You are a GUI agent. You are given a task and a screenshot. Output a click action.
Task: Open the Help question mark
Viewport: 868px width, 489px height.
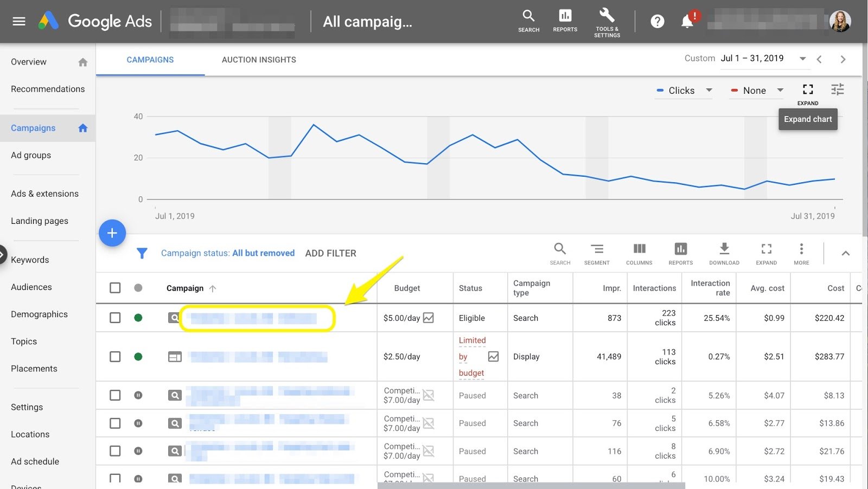657,21
